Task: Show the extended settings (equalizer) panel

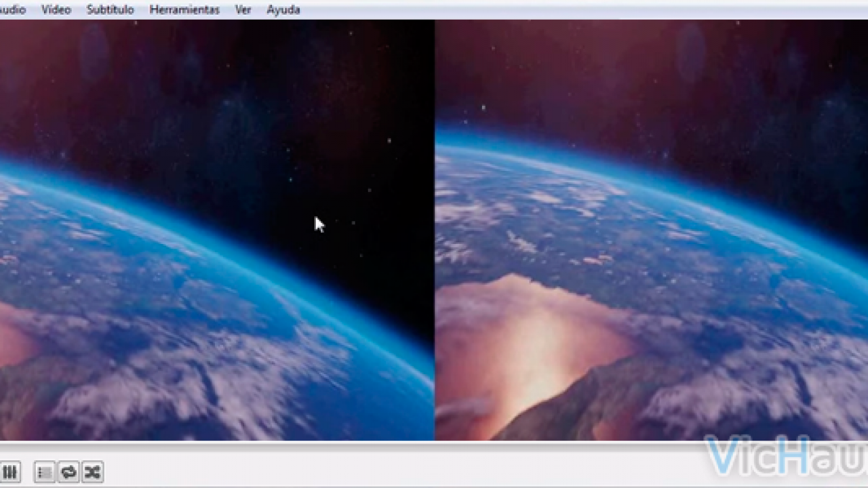Action: [9, 472]
